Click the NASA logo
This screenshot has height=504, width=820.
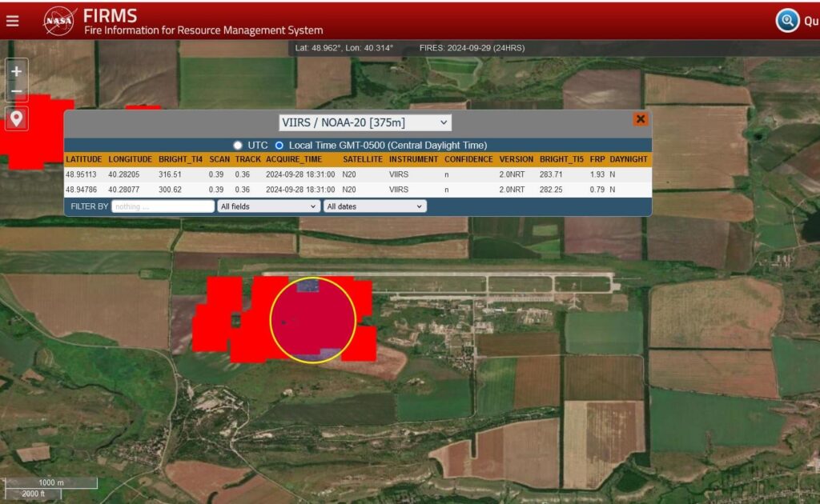pos(59,21)
